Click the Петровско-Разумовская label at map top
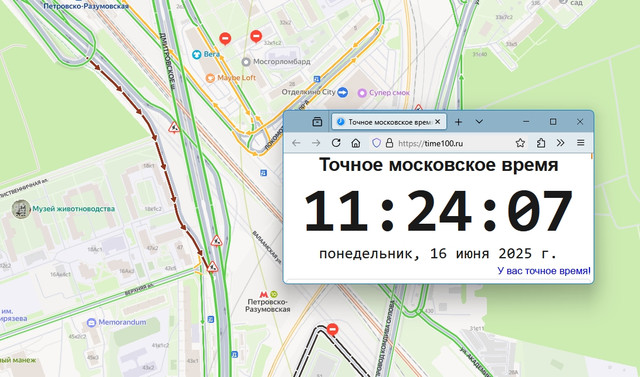The height and width of the screenshot is (377, 640). pyautogui.click(x=86, y=6)
